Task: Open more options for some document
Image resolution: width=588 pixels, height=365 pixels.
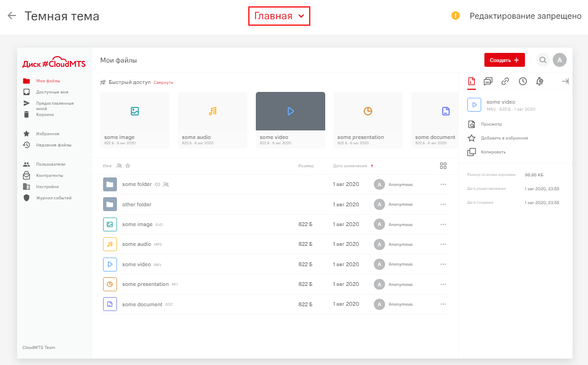Action: [x=443, y=304]
